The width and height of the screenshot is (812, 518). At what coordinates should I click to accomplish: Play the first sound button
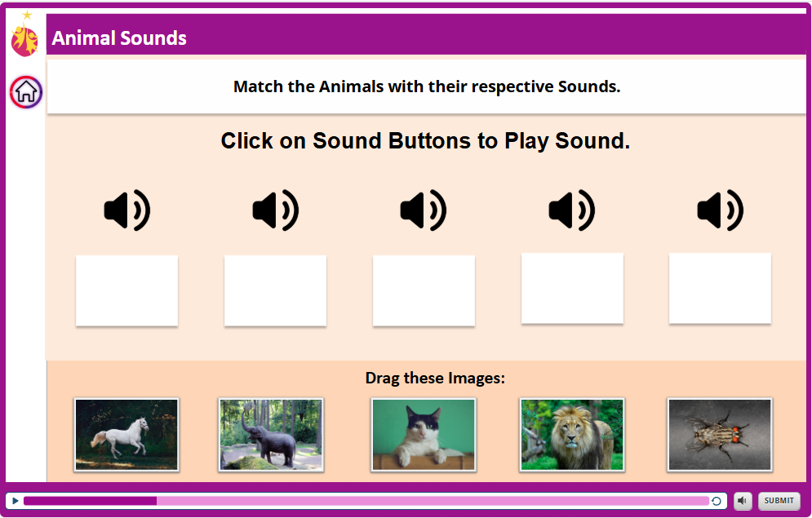click(x=126, y=210)
